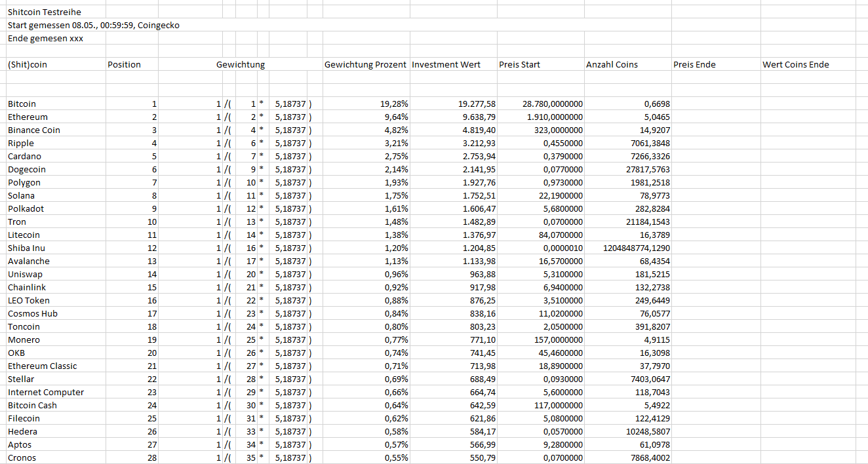Select the 'Tron' name cell
Image resolution: width=868 pixels, height=464 pixels.
pos(56,222)
